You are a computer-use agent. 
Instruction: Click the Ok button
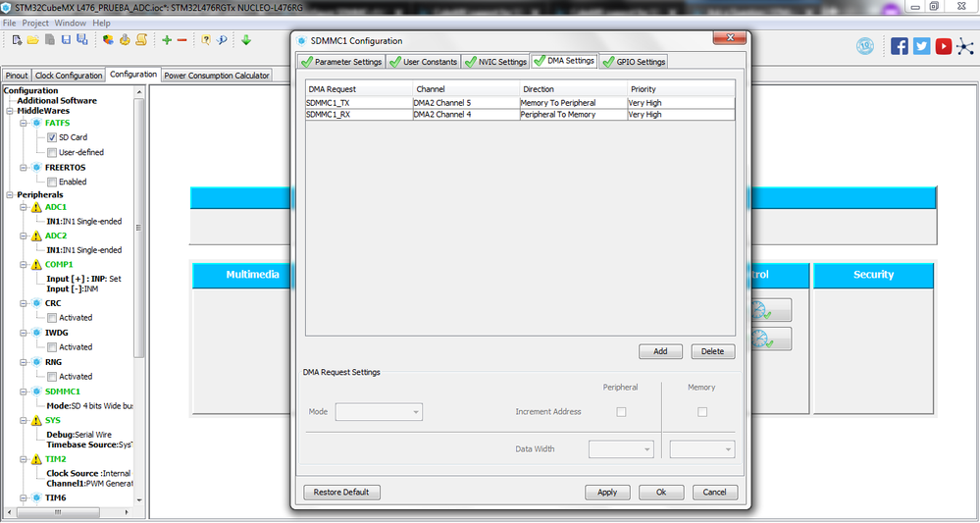tap(661, 493)
